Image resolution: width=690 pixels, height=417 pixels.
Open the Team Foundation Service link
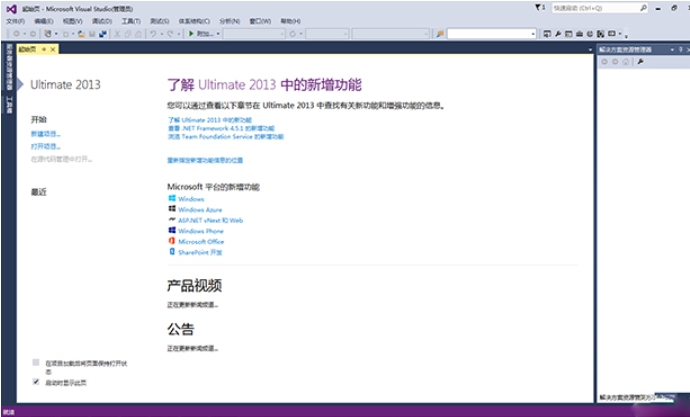pos(225,137)
